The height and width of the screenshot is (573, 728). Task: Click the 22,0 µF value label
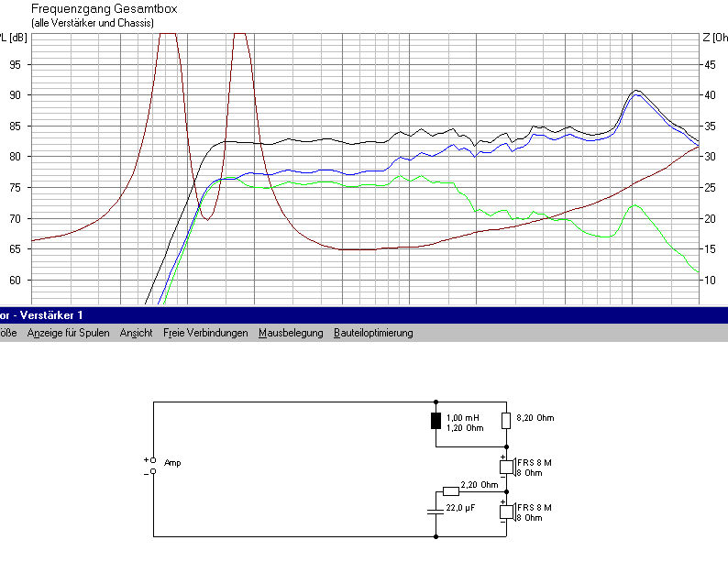(x=460, y=508)
